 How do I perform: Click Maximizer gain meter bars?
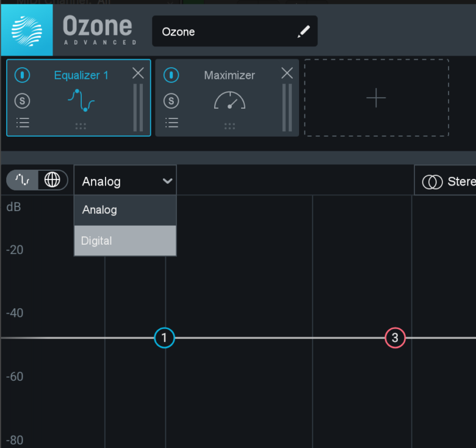(x=287, y=107)
